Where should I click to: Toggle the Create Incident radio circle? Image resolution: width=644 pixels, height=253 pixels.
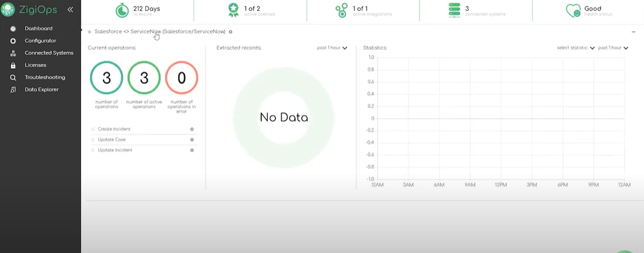[x=93, y=129]
